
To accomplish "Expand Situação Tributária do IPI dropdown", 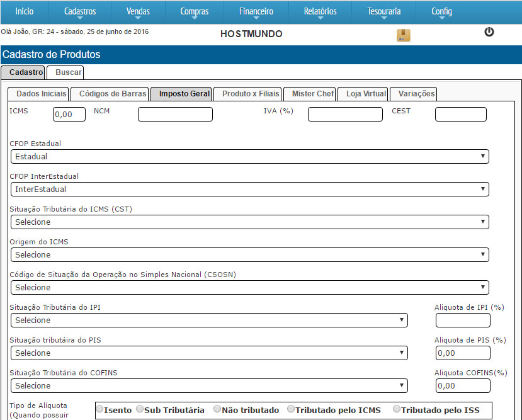I will click(x=209, y=320).
